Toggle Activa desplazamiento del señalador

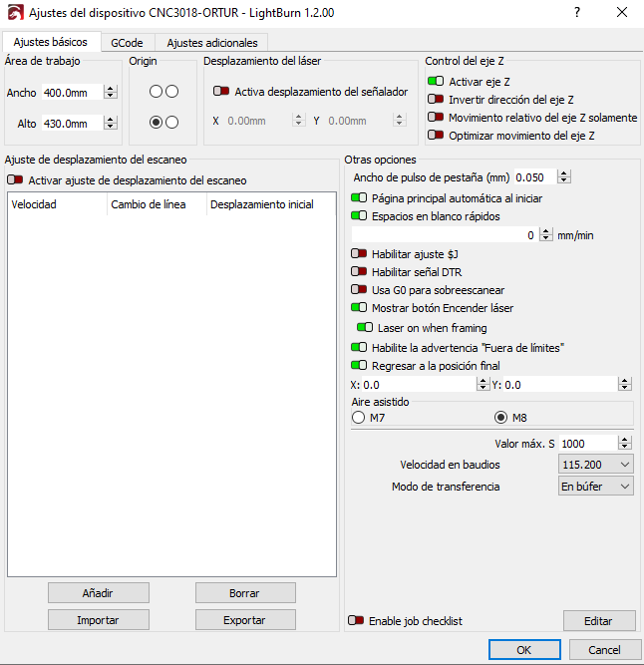click(221, 91)
